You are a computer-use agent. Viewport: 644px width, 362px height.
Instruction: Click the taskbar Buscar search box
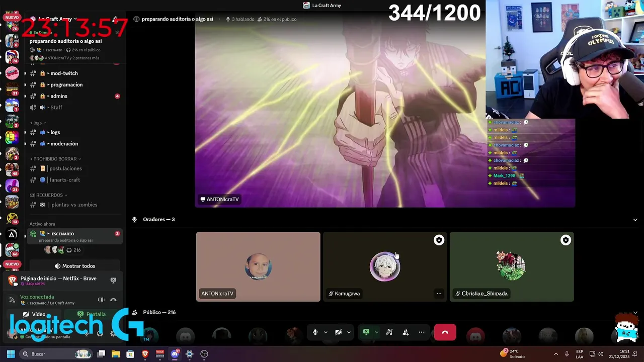pyautogui.click(x=57, y=354)
